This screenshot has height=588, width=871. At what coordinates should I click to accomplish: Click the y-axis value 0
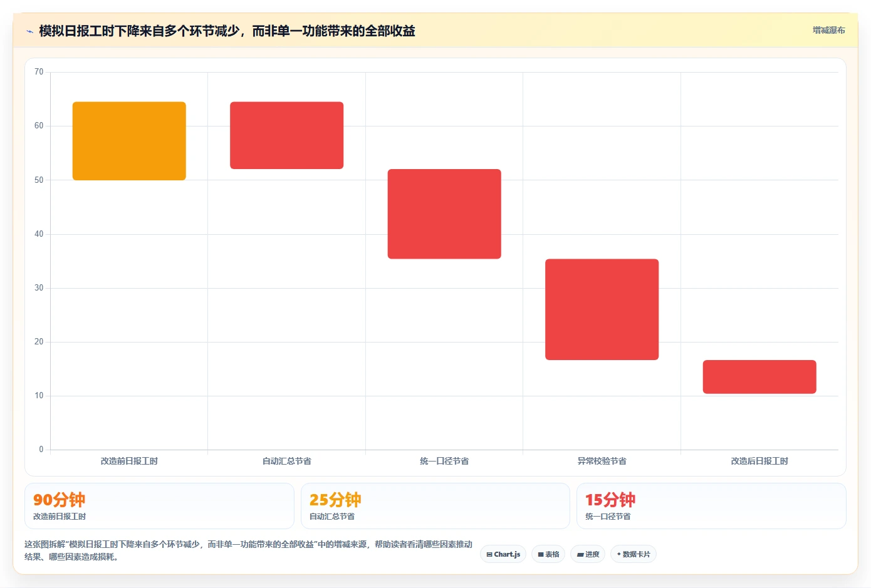(x=41, y=450)
